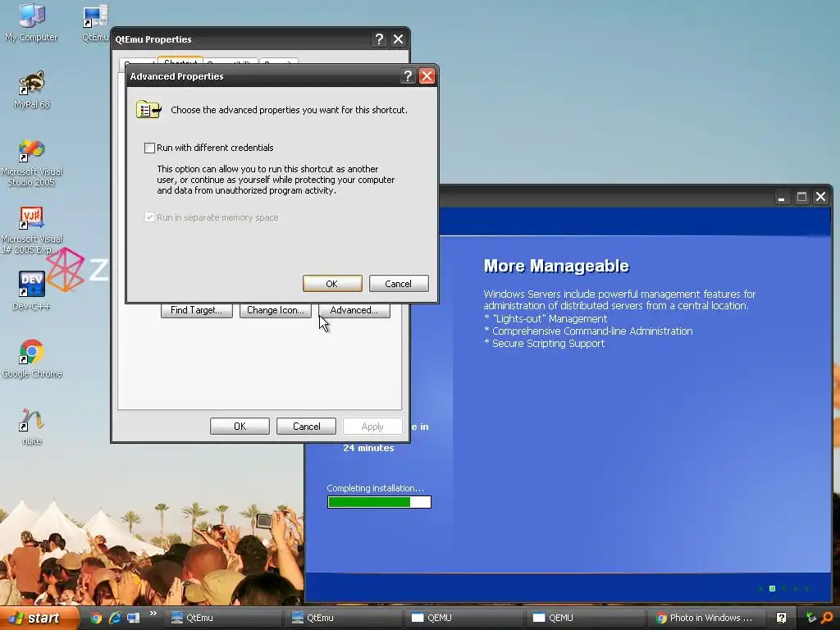
Task: Click the system tray network status icon
Action: 811,618
